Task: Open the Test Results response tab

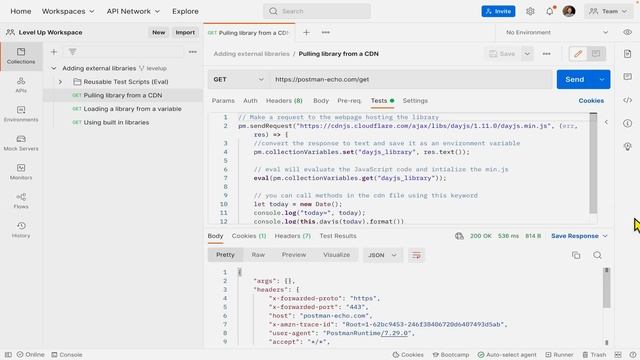Action: (x=338, y=236)
